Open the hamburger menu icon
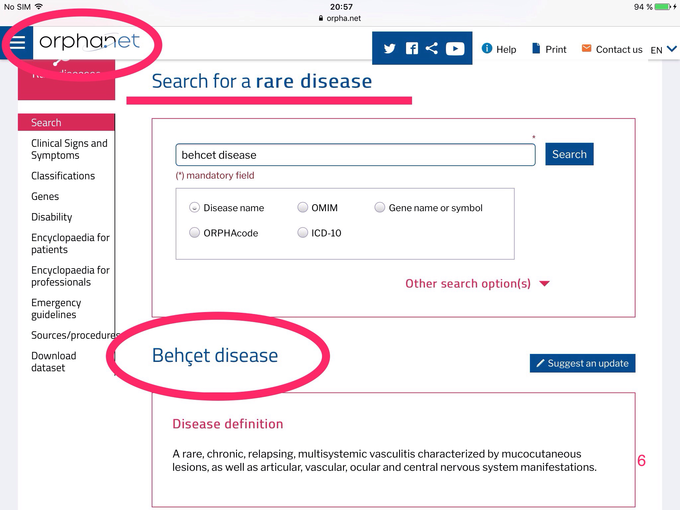Viewport: 680px width, 510px height. point(17,42)
